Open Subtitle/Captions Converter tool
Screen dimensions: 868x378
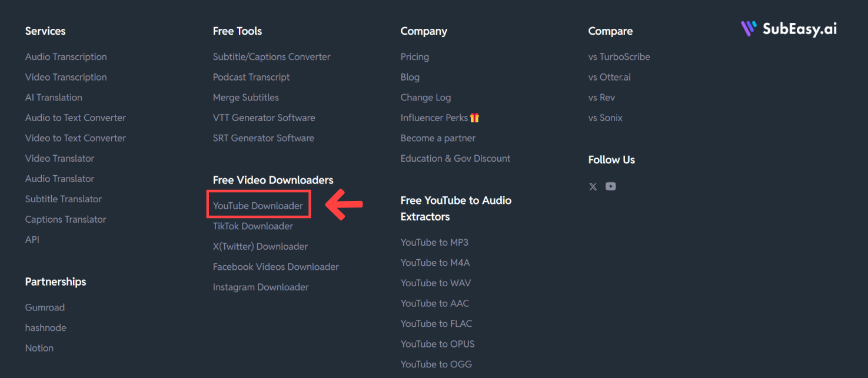272,57
